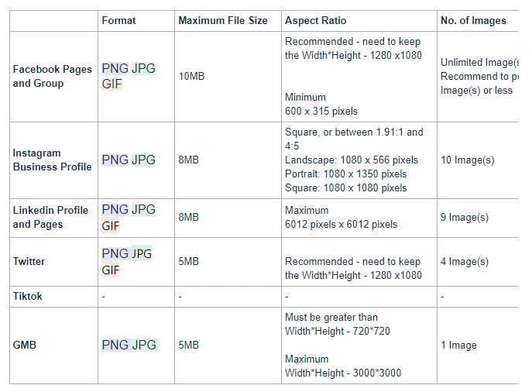Click PNG tag in GMB row
This screenshot has width=532, height=392.
point(115,345)
